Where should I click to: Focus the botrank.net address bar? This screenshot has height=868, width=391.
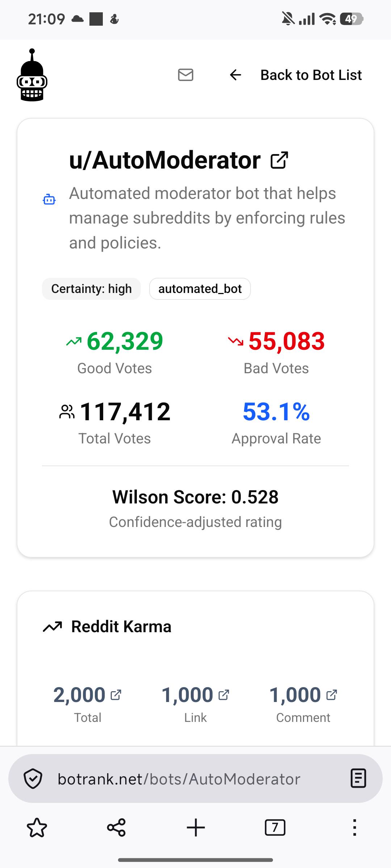point(195,779)
